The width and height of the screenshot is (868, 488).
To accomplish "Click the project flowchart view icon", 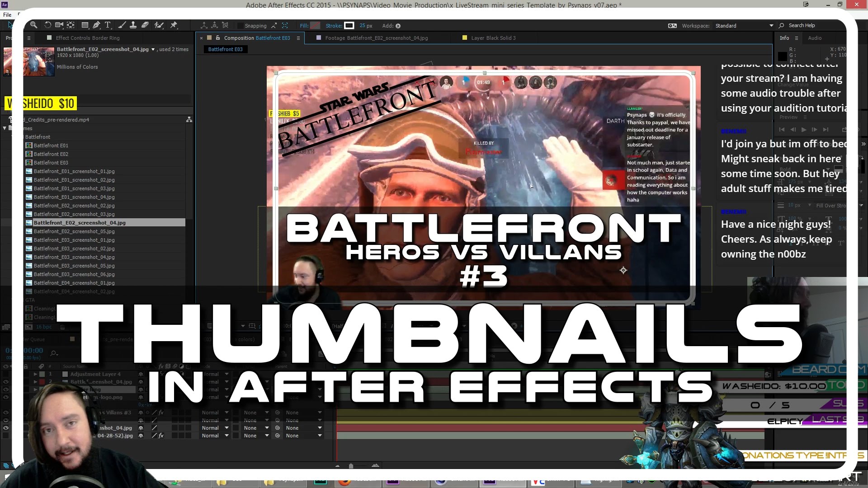I will pos(189,120).
